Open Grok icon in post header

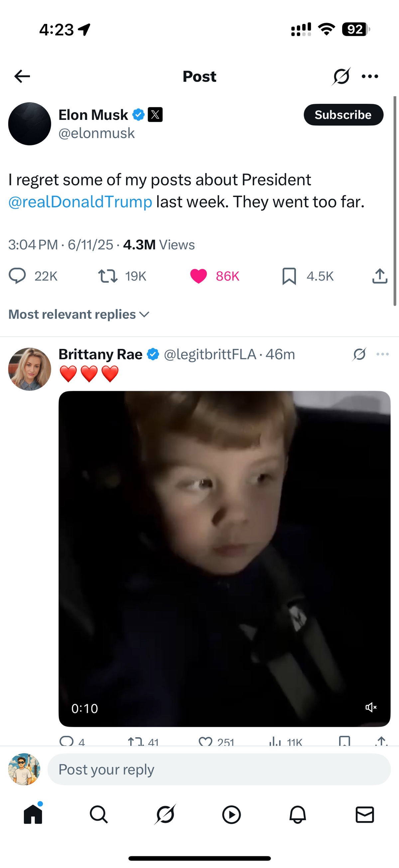[x=341, y=77]
